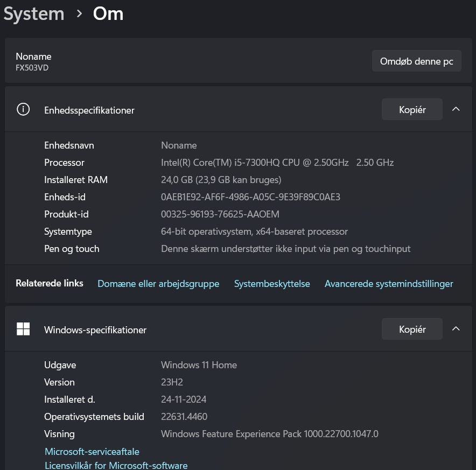476x470 pixels.
Task: Click the FX503VD model name text
Action: pos(32,68)
